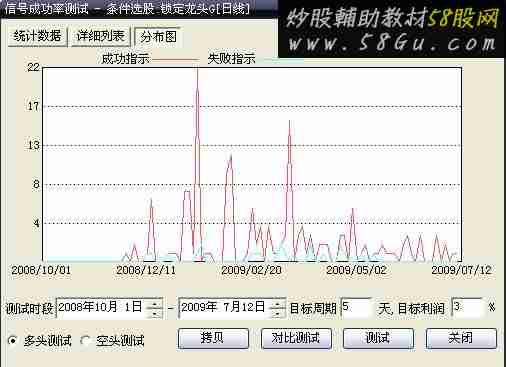506x367 pixels.
Task: Click the 关闭 button
Action: pyautogui.click(x=461, y=338)
